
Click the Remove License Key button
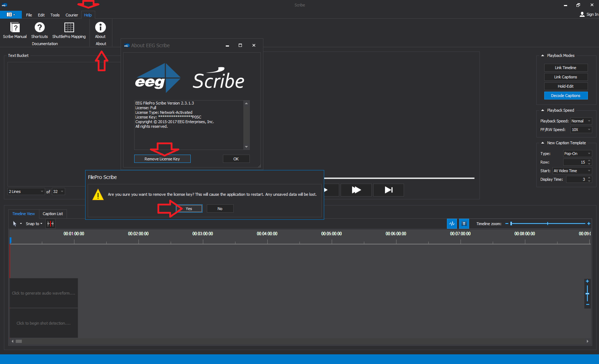pyautogui.click(x=162, y=159)
